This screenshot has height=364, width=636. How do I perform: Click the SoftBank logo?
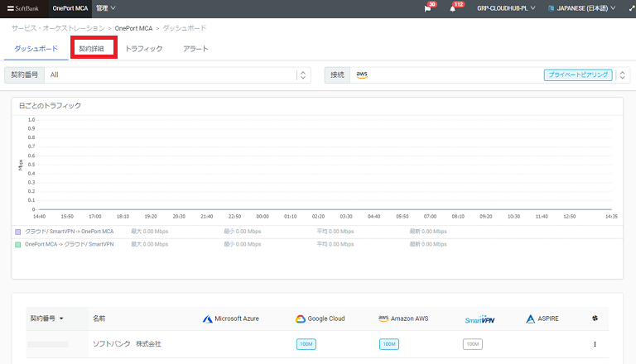tap(22, 8)
